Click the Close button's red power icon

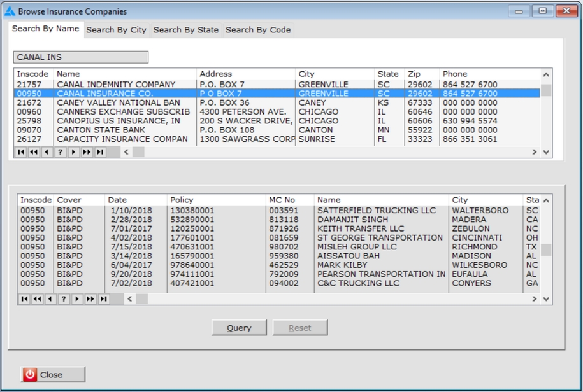[x=30, y=375]
